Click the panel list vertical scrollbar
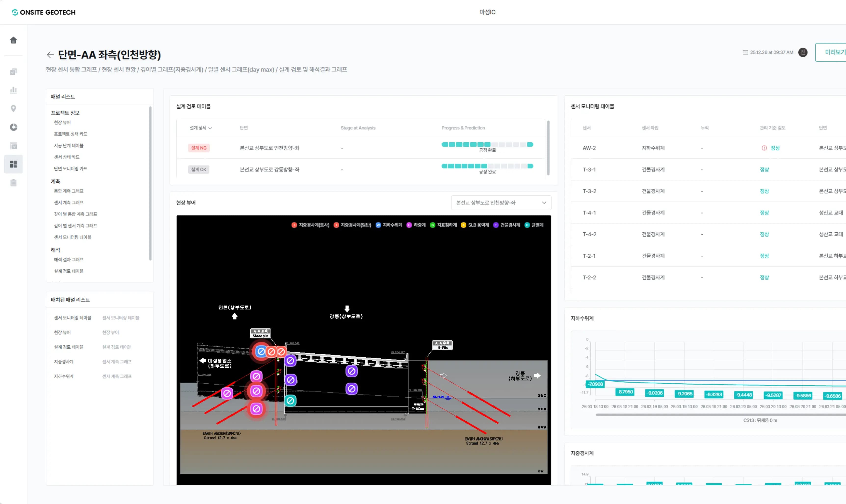Image resolution: width=846 pixels, height=504 pixels. [x=150, y=183]
